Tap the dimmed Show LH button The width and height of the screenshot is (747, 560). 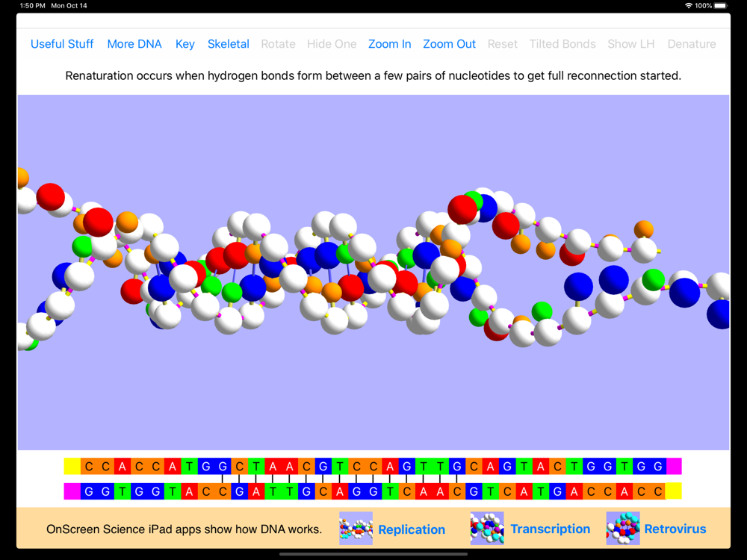[630, 44]
